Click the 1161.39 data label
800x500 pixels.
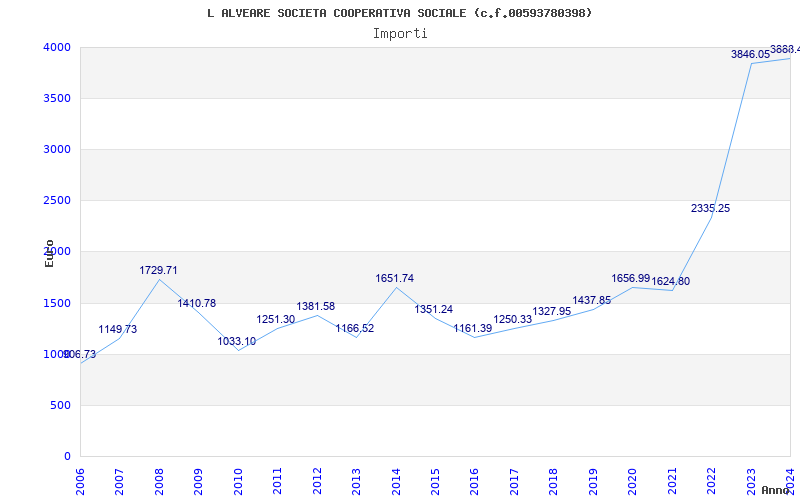pos(473,329)
